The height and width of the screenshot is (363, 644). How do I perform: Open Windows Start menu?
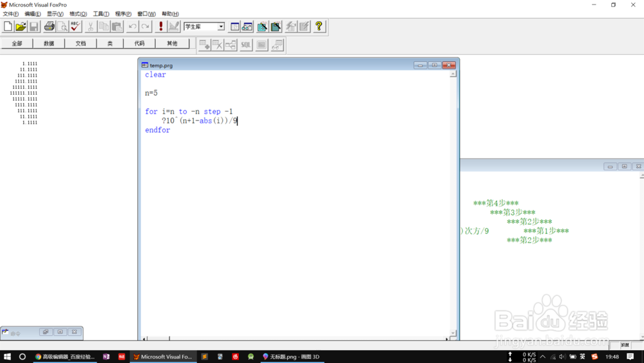click(7, 357)
